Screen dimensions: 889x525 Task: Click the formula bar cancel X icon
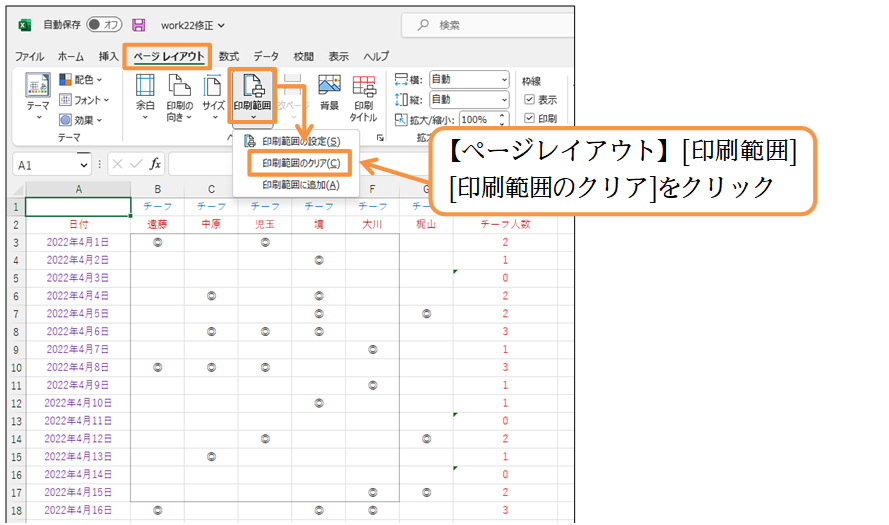click(117, 164)
